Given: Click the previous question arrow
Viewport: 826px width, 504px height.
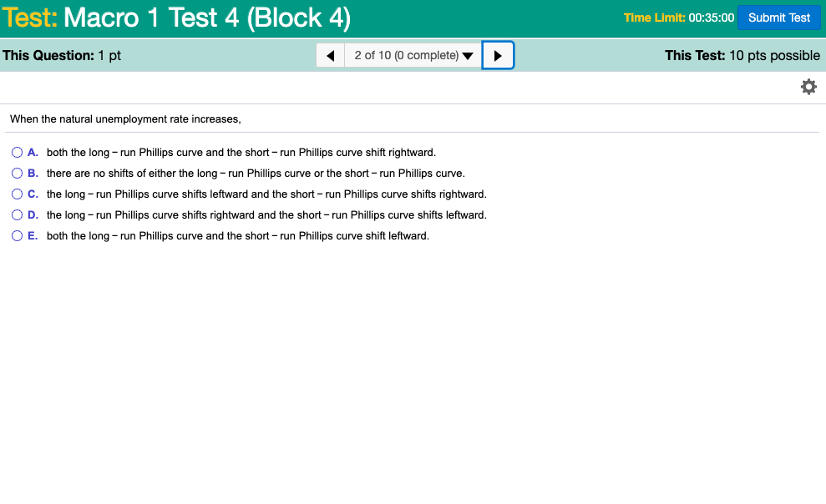Looking at the screenshot, I should pyautogui.click(x=330, y=54).
